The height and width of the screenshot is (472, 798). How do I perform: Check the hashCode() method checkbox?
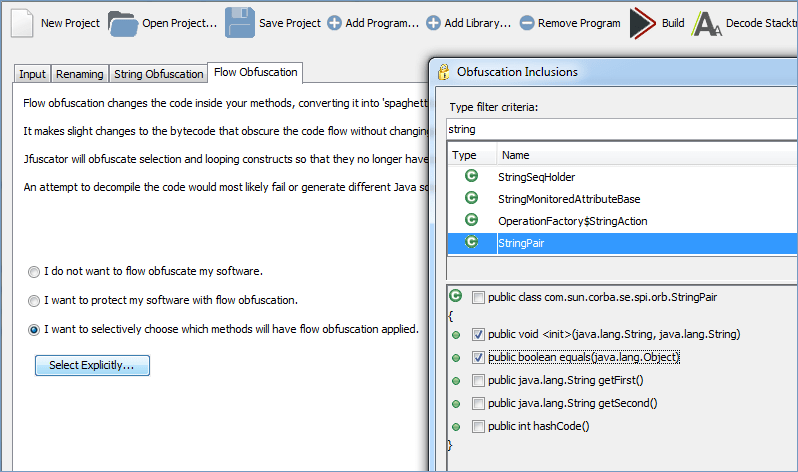click(478, 426)
